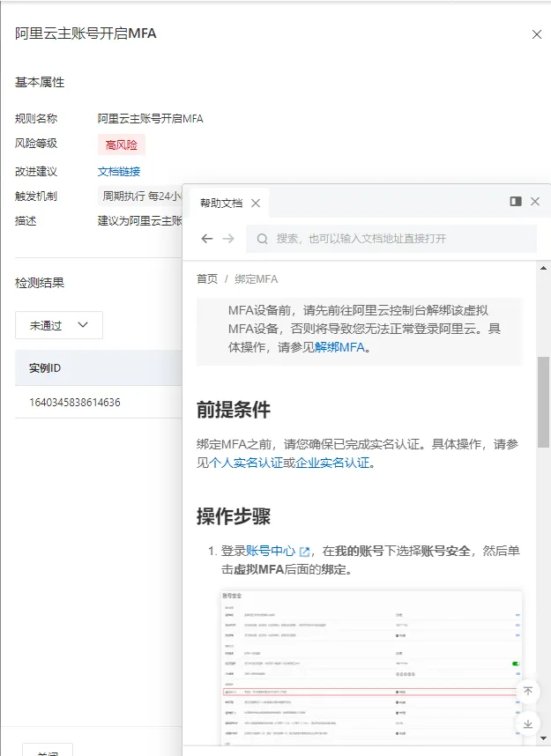
Task: Click the 检测结果 section title
Action: tap(40, 283)
